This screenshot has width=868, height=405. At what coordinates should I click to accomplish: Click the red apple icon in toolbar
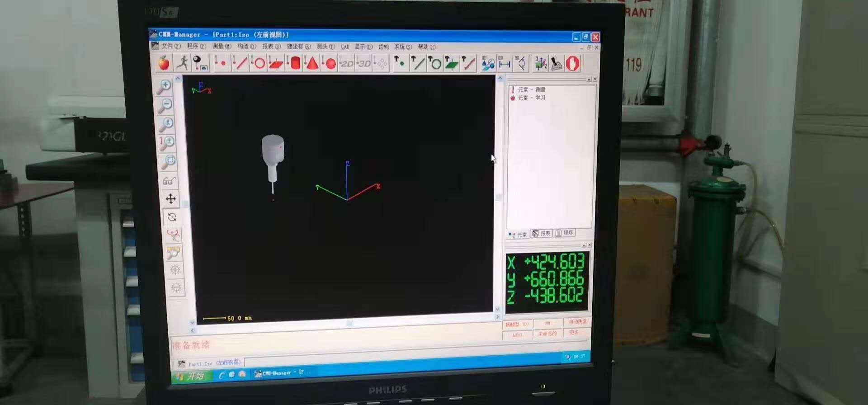164,63
